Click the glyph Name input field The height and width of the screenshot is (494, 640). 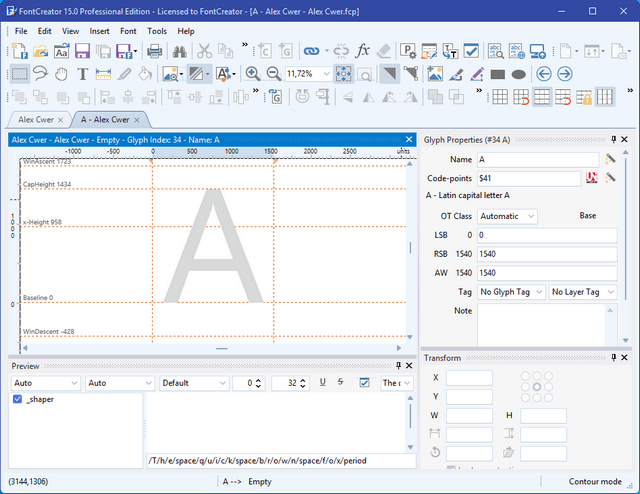point(537,159)
